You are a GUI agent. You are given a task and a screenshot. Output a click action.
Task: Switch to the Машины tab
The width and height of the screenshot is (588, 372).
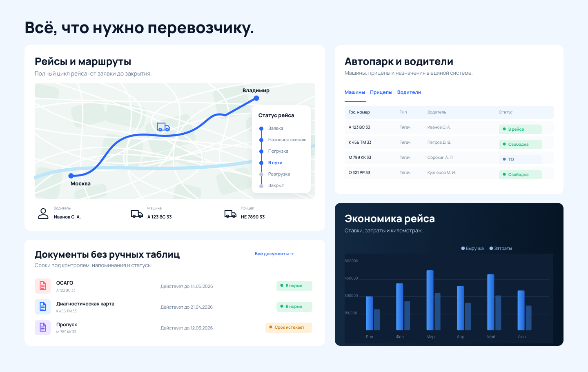pos(355,92)
